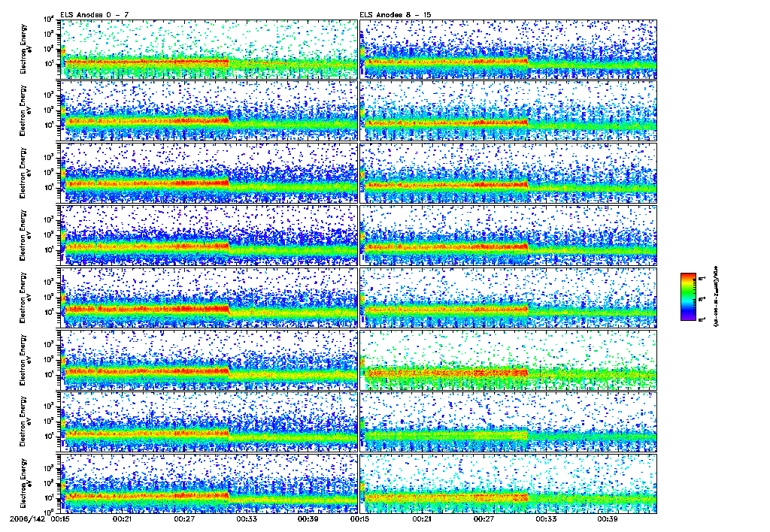Click the seventh spectrogram panel in the Anodes 8-15 column
The image size is (770, 532).
pyautogui.click(x=508, y=422)
